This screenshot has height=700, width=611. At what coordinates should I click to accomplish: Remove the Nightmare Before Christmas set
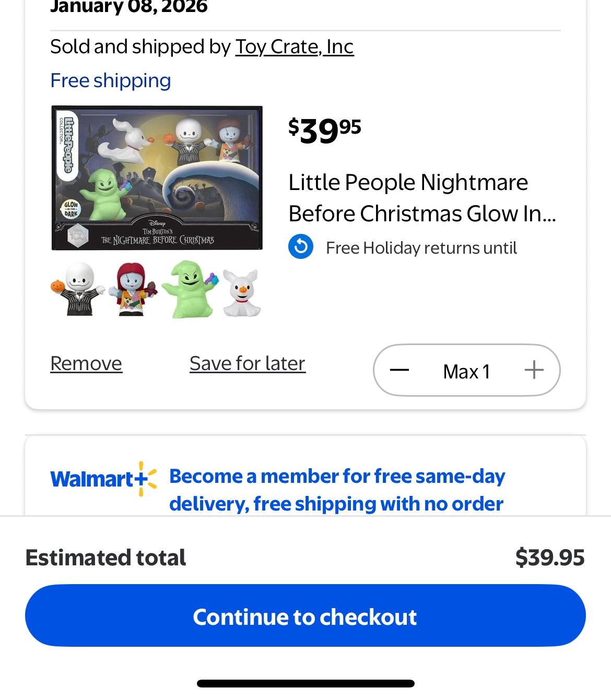[x=86, y=363]
